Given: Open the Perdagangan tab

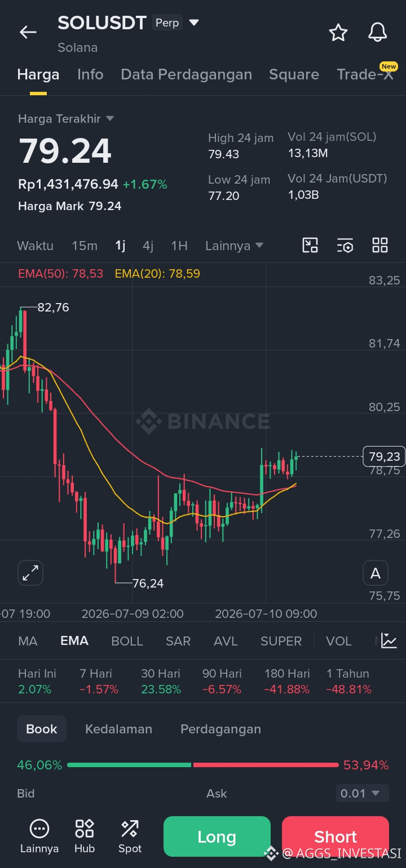Looking at the screenshot, I should click(220, 729).
